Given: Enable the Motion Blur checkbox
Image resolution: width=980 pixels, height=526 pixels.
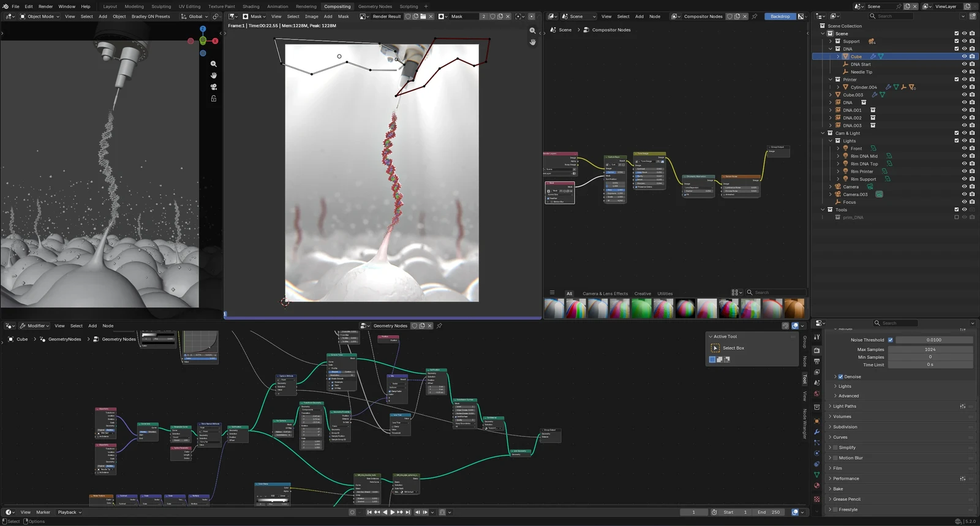Looking at the screenshot, I should coord(835,458).
